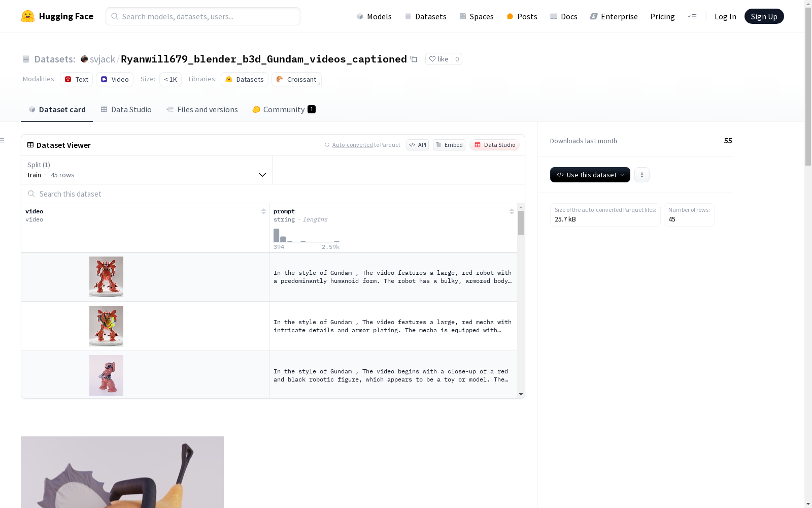Image resolution: width=812 pixels, height=508 pixels.
Task: Click the Embed button
Action: [449, 145]
